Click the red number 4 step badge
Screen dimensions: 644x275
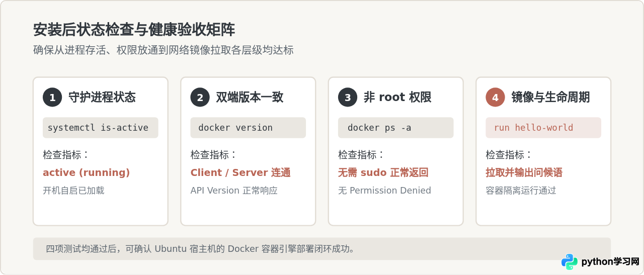(x=495, y=97)
